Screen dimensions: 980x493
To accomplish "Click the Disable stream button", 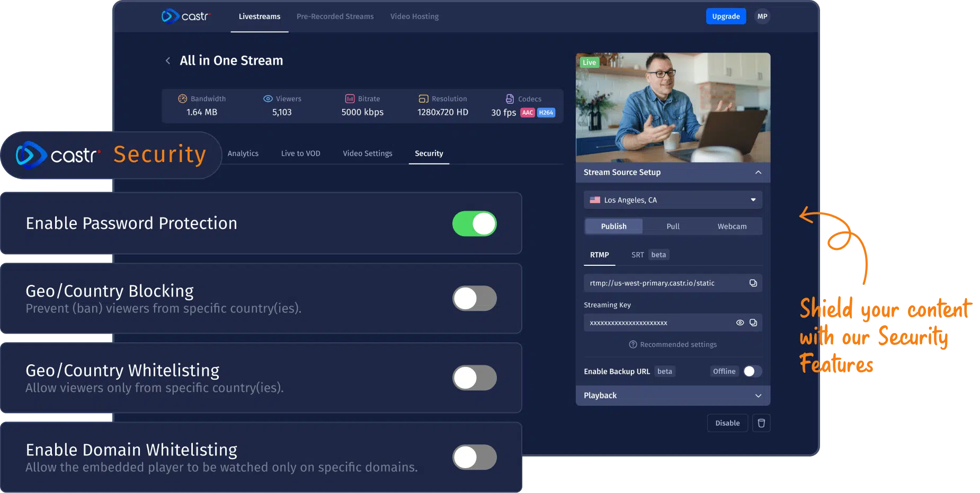I will tap(727, 423).
